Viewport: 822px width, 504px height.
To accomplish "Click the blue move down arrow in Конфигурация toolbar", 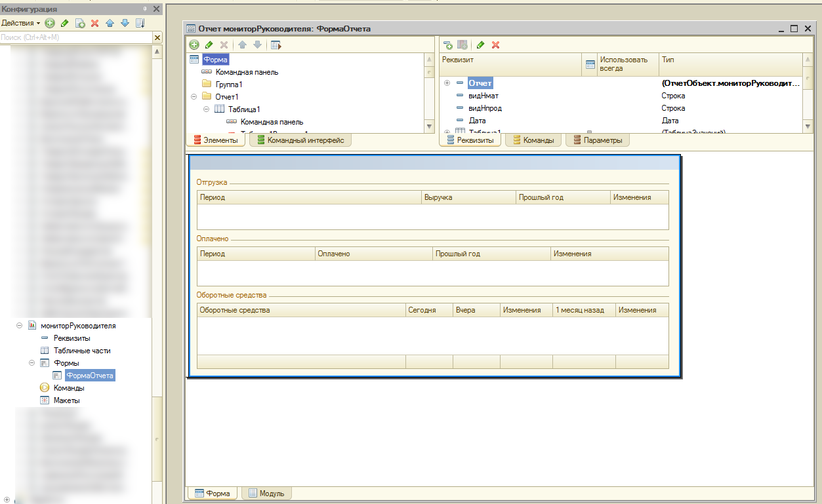I will [125, 23].
